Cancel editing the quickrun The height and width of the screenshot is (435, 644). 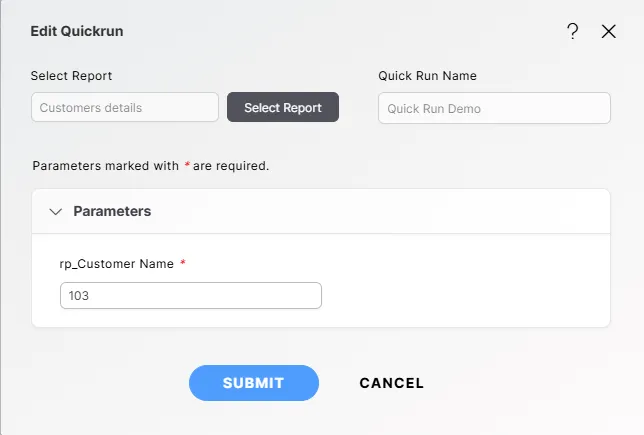tap(391, 383)
